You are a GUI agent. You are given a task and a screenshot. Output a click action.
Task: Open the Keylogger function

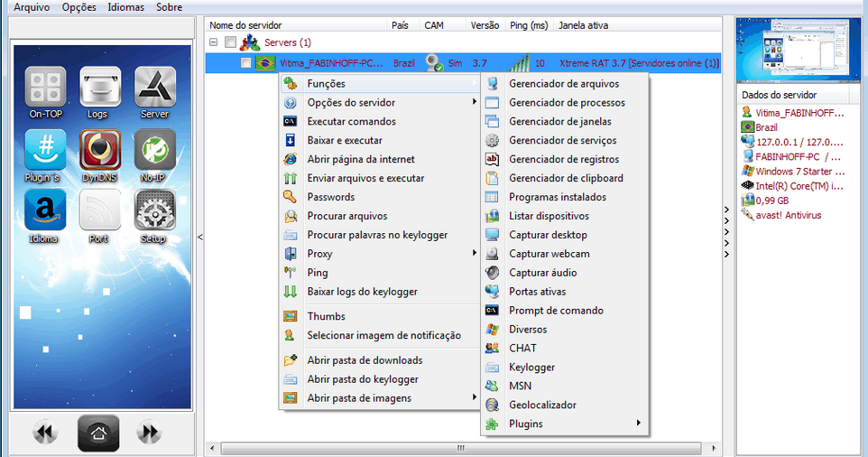564,367
